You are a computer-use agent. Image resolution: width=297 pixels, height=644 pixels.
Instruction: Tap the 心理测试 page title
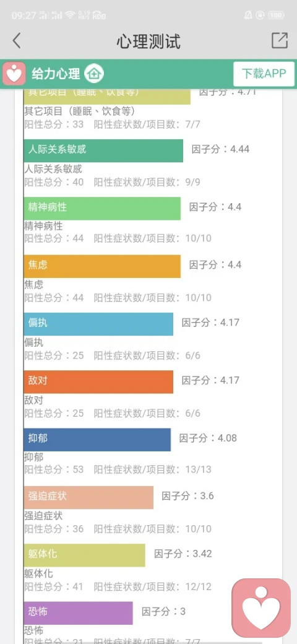[x=148, y=41]
